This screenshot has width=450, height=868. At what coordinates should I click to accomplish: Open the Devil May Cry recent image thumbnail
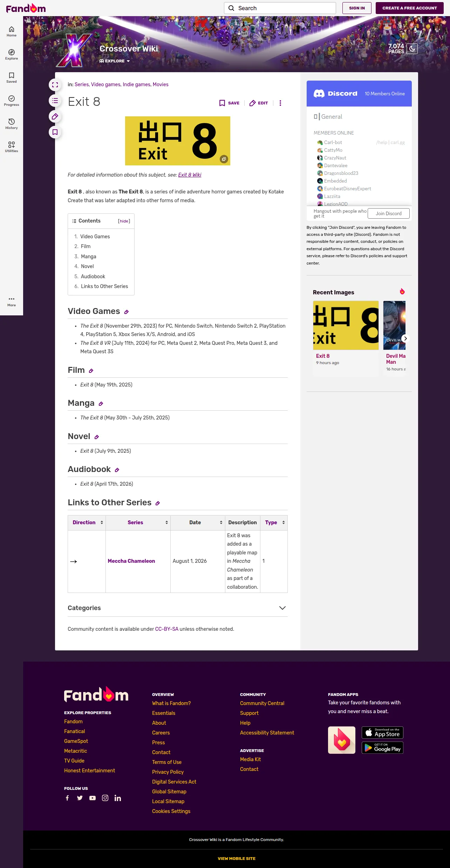click(x=394, y=325)
